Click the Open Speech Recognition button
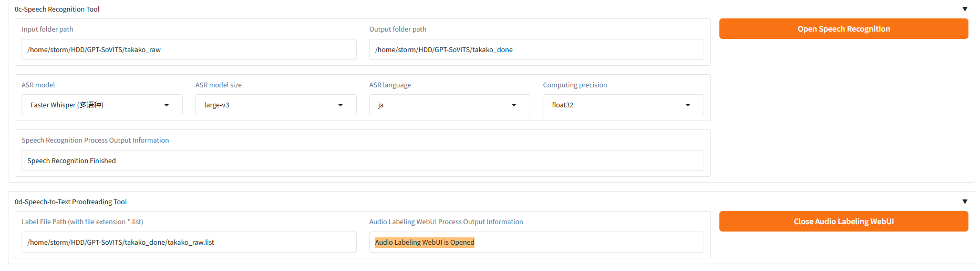The width and height of the screenshot is (980, 271). click(843, 29)
